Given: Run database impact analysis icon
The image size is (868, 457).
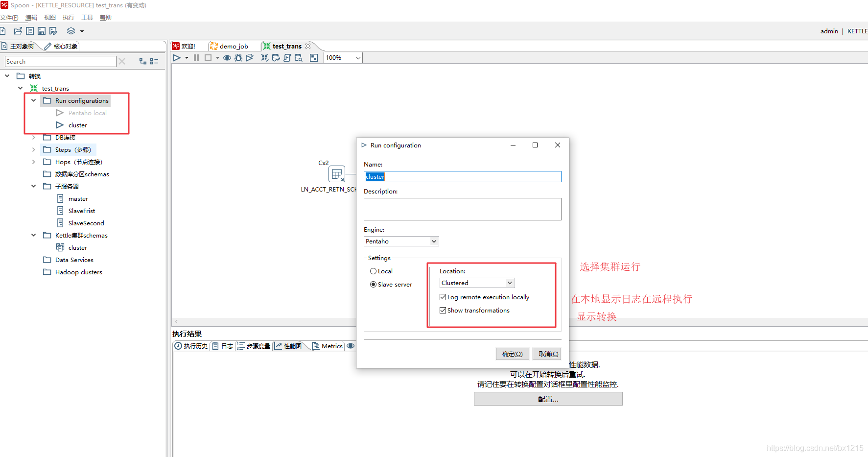Looking at the screenshot, I should (276, 58).
